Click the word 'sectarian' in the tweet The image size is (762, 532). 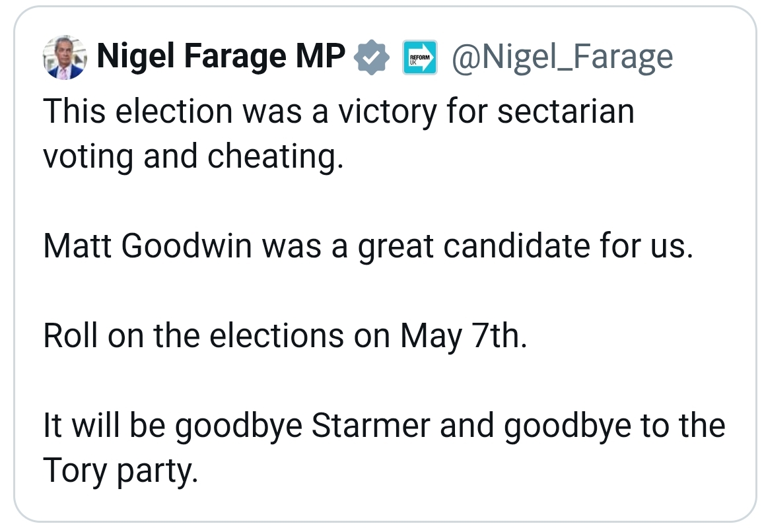click(565, 111)
